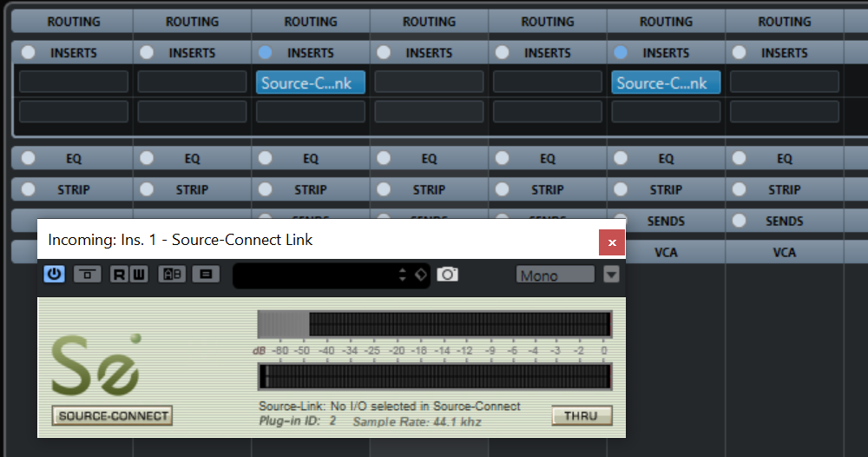This screenshot has height=457, width=868.
Task: Click the preset up/down stepper arrows
Action: 402,275
